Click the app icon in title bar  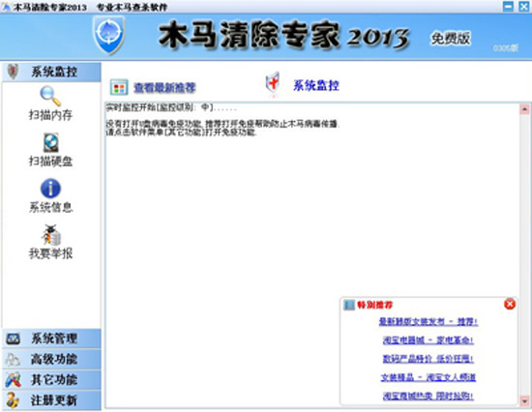pos(6,7)
